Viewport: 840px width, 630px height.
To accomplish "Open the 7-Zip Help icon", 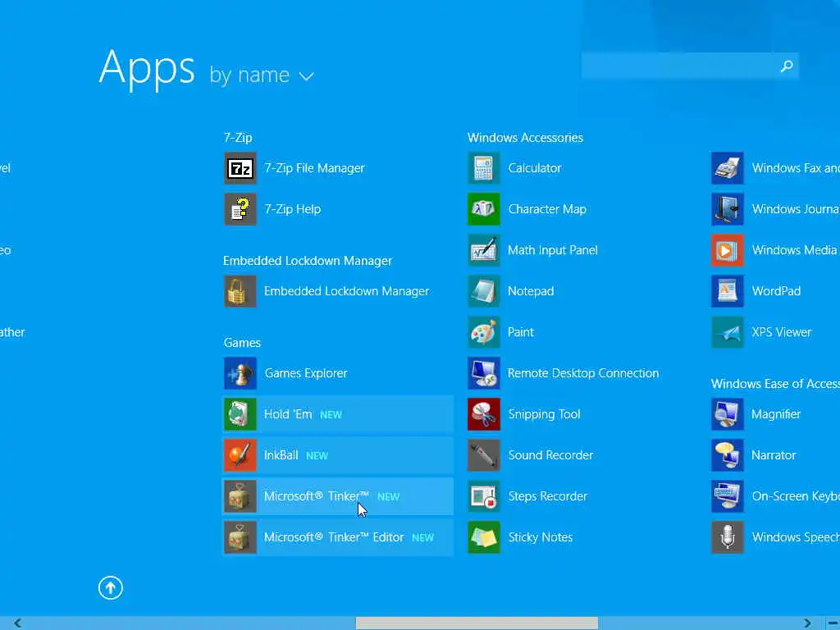I will pos(240,209).
